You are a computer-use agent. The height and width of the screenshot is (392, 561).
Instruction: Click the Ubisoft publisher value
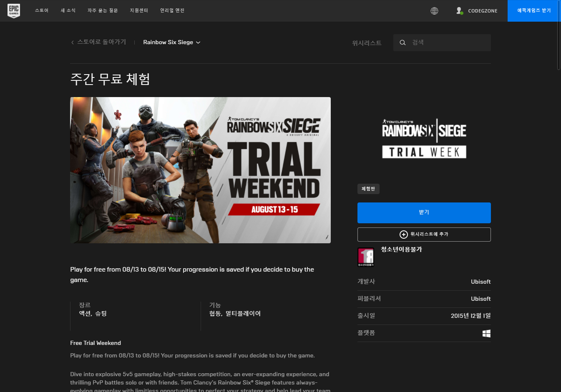coord(481,299)
